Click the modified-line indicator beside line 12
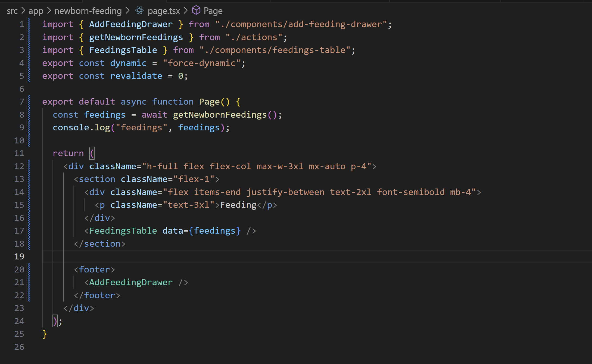This screenshot has height=364, width=592. (x=29, y=166)
